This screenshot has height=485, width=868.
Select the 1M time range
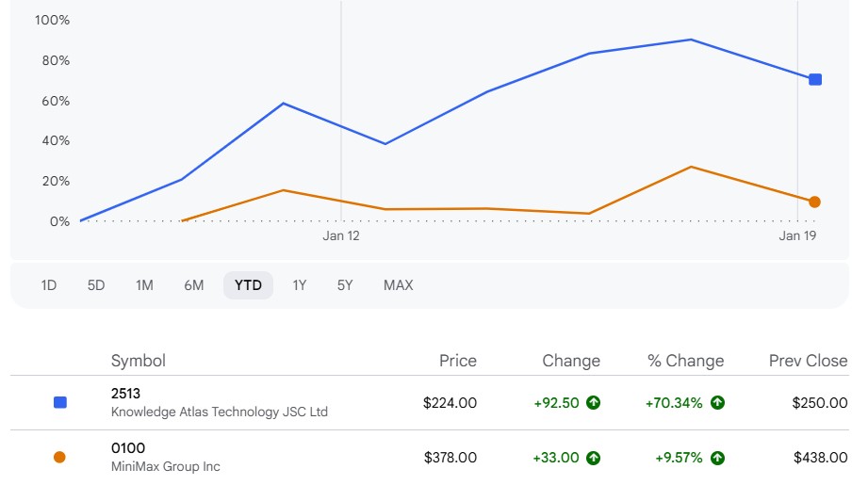point(144,285)
